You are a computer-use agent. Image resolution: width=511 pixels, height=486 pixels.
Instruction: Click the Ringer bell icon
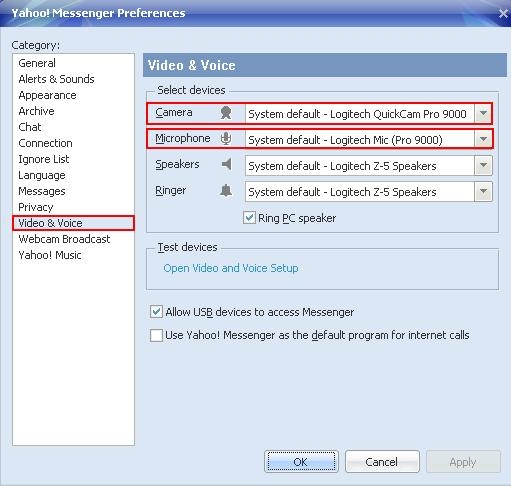click(x=226, y=190)
